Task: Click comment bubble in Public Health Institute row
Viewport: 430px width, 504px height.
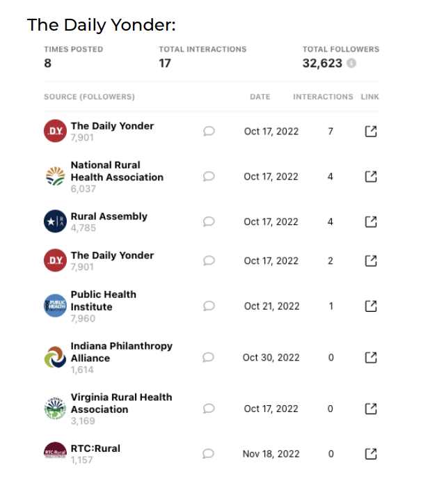Action: [208, 306]
